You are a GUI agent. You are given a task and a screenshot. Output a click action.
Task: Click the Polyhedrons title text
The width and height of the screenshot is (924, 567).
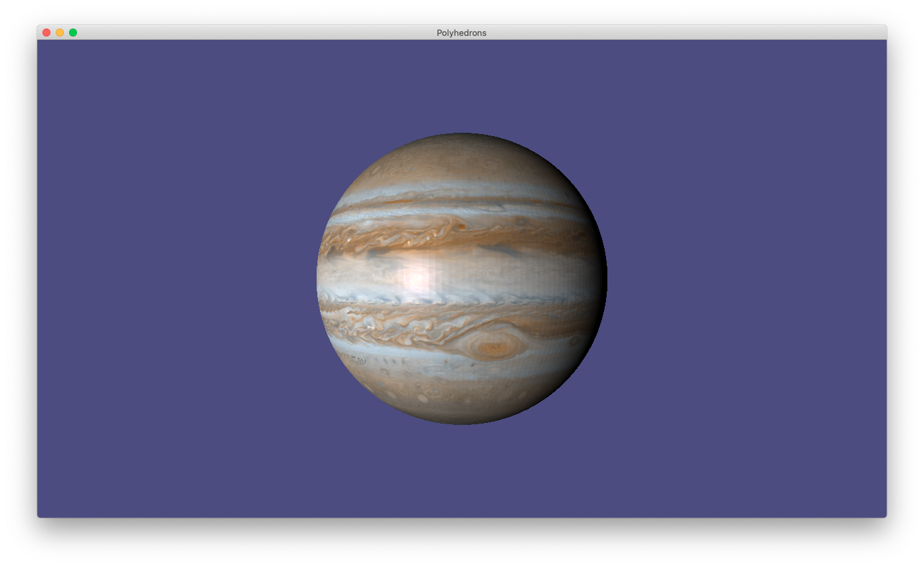pos(461,33)
